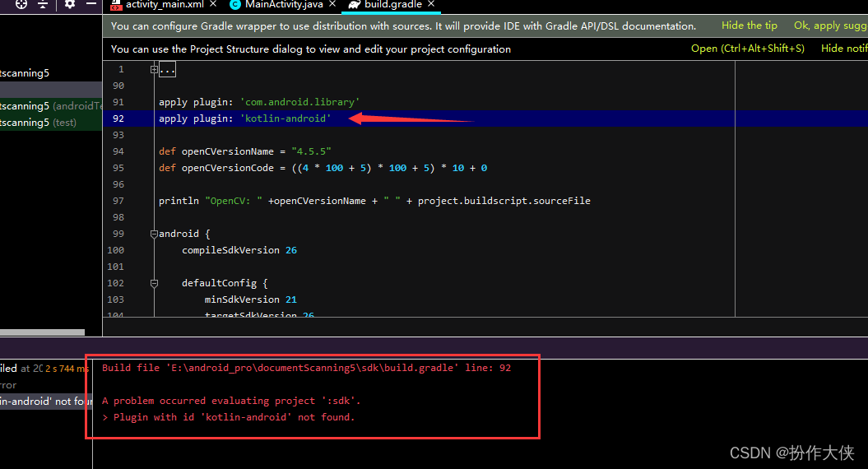868x469 pixels.
Task: Click compileSdkVersion 26 line
Action: [x=239, y=250]
